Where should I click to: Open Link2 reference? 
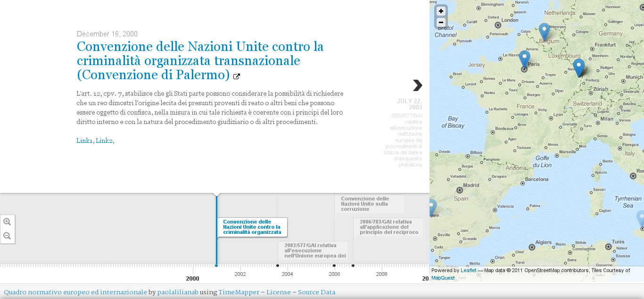click(x=104, y=141)
